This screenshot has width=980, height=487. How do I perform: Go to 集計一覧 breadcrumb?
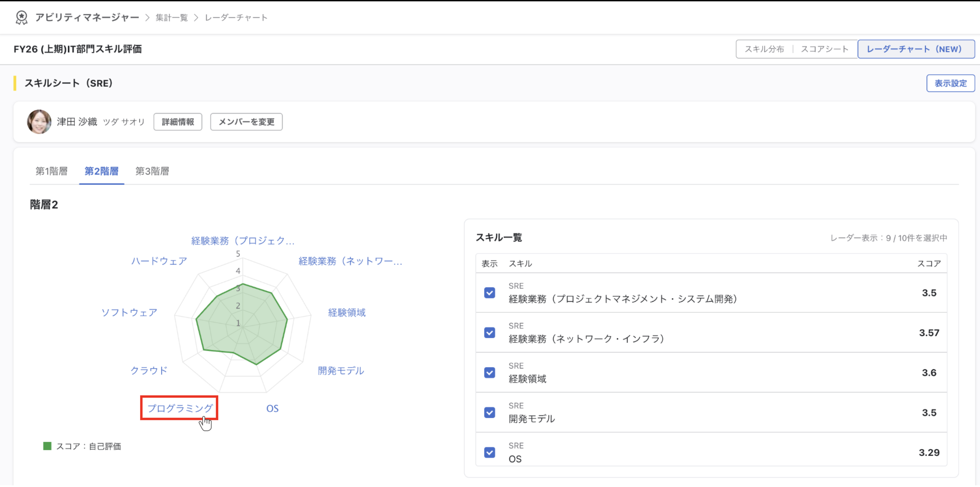click(172, 18)
